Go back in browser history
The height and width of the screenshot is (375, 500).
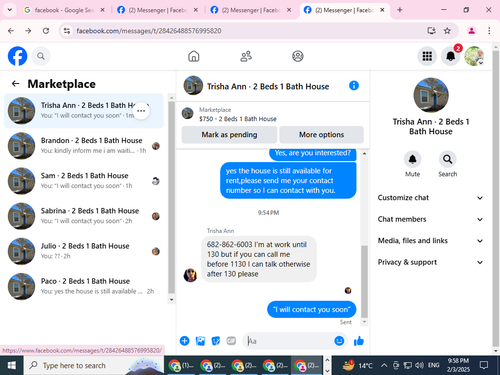(x=11, y=31)
